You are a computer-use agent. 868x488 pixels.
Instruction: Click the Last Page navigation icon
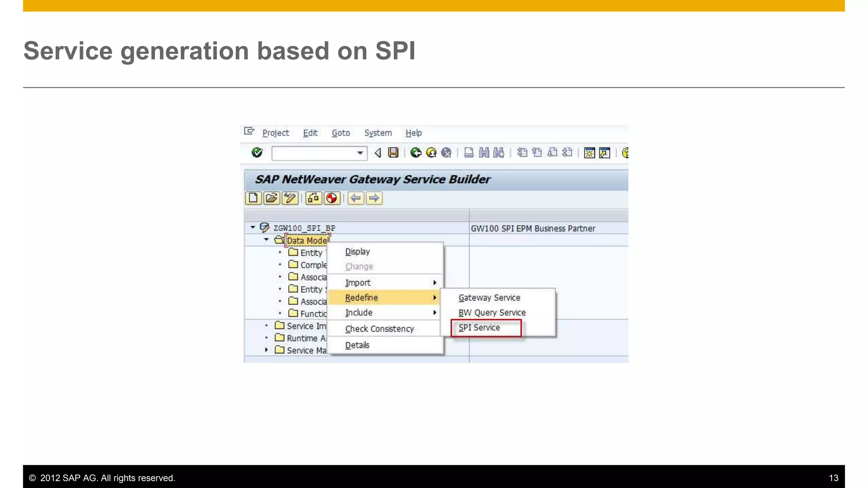coord(567,152)
